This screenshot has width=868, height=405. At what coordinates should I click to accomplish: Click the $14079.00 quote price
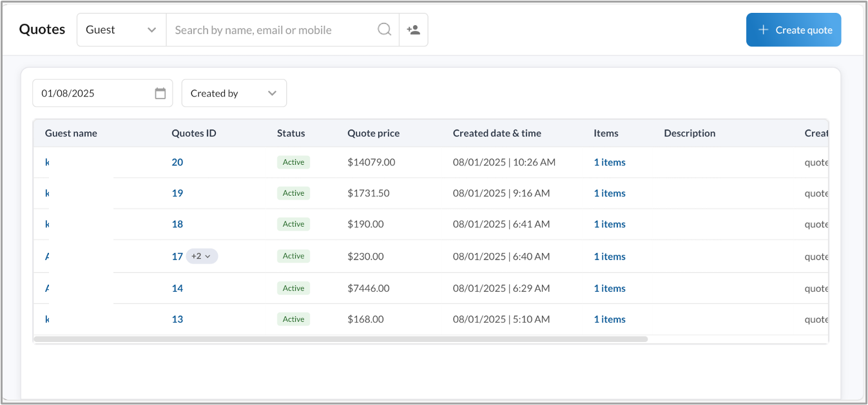(371, 162)
